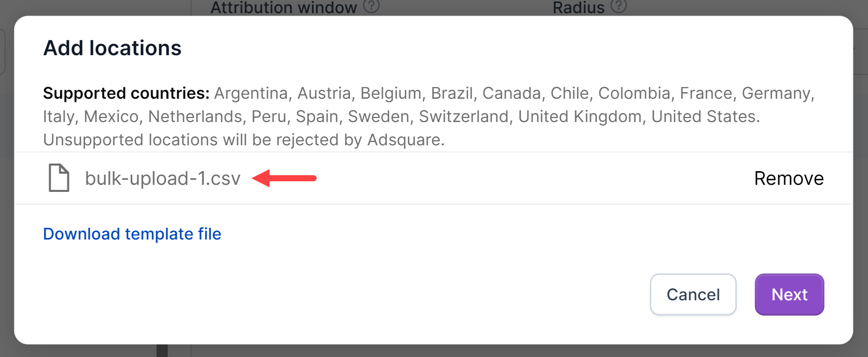The image size is (868, 357).
Task: Cancel the Add locations dialog
Action: pos(693,295)
